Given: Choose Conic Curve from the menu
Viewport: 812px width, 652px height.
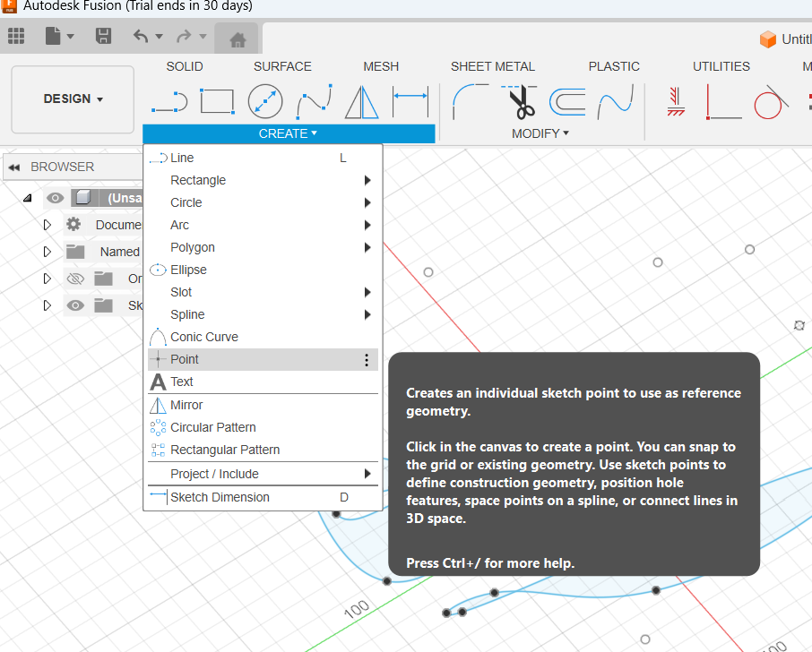Looking at the screenshot, I should coord(263,337).
